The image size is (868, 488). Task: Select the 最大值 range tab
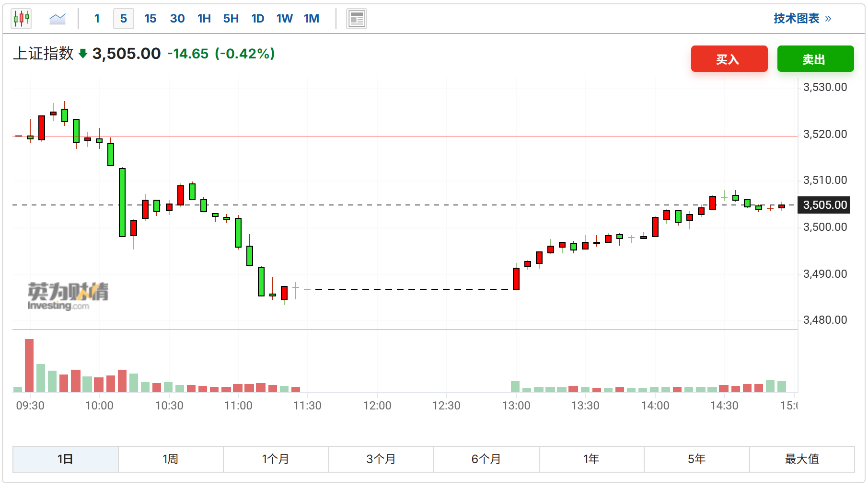802,459
